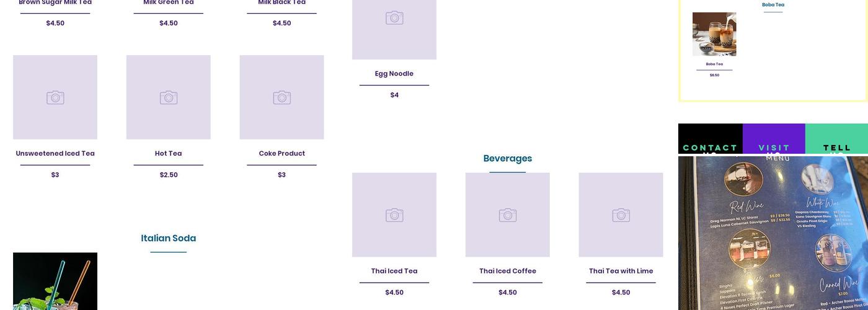Click the Milk Green Tea item name
Viewport: 868px width, 310px height.
click(x=169, y=3)
